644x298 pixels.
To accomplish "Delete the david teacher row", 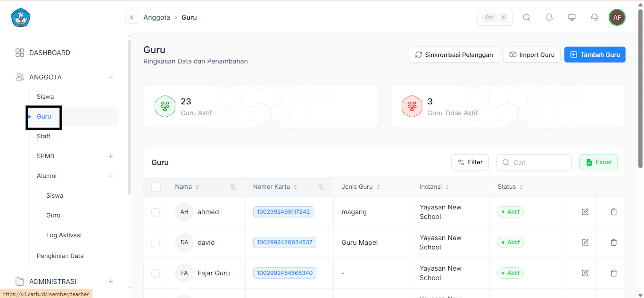I will (614, 243).
